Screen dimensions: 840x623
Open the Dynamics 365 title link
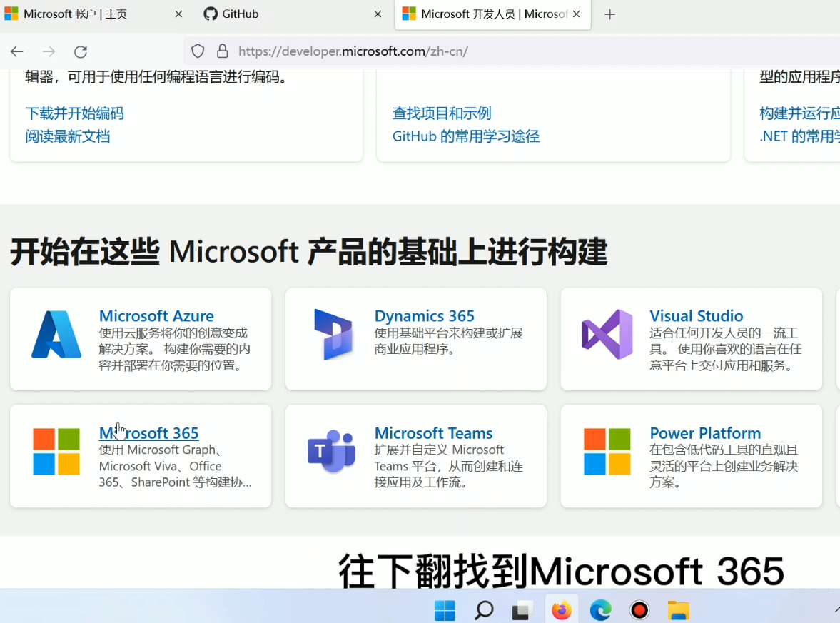click(x=425, y=315)
